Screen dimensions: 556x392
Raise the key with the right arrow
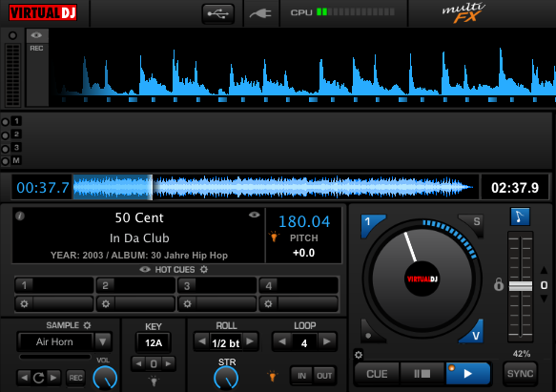169,363
